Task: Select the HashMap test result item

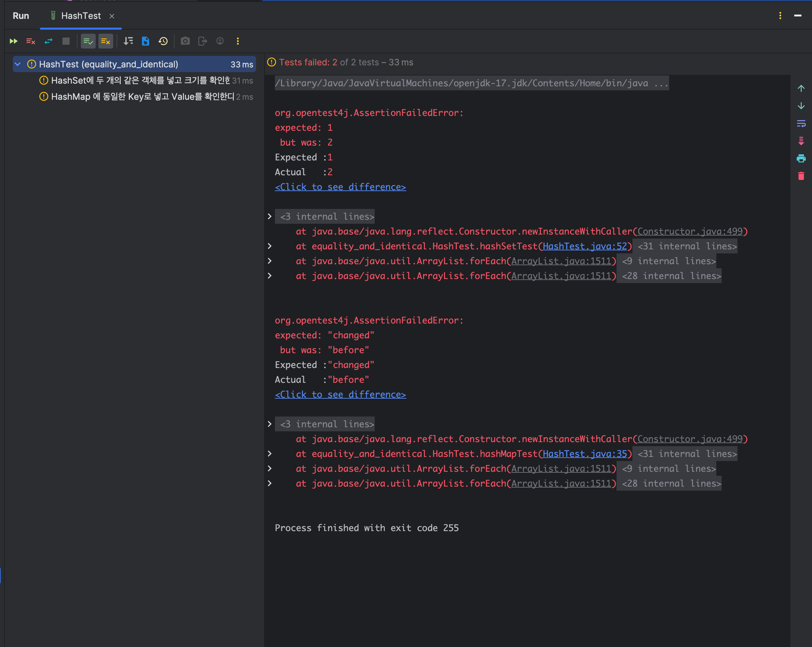Action: 143,97
